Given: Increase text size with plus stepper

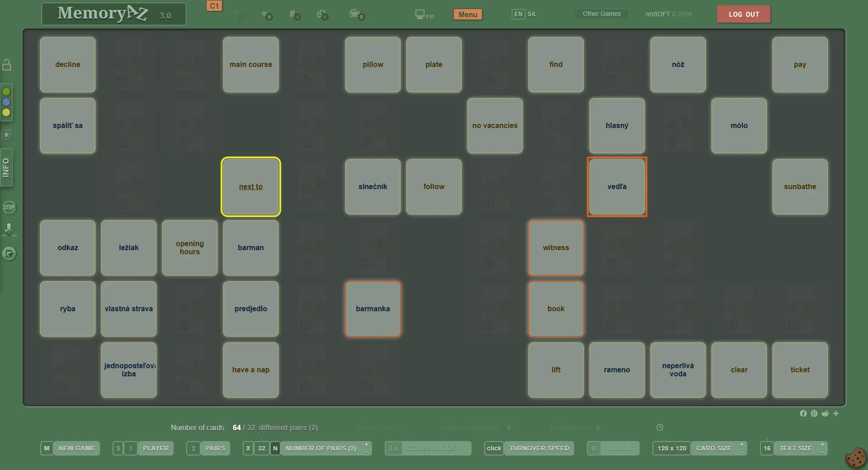Looking at the screenshot, I should pyautogui.click(x=822, y=445).
